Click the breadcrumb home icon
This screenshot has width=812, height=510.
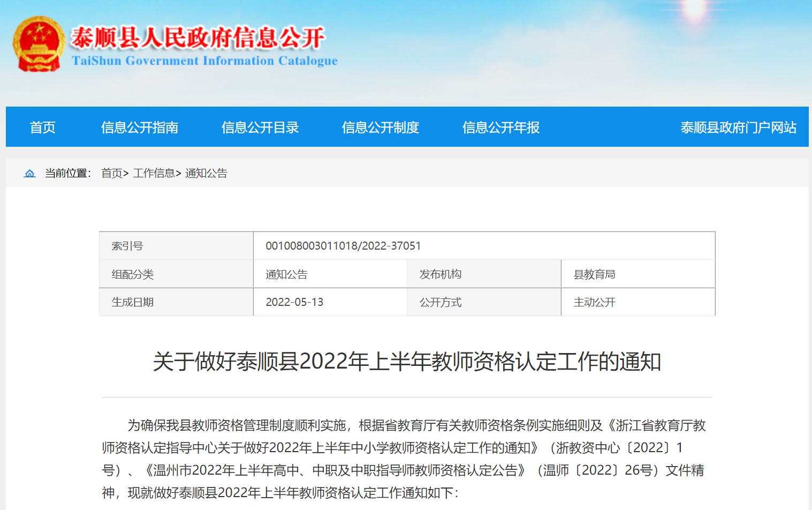coord(30,173)
